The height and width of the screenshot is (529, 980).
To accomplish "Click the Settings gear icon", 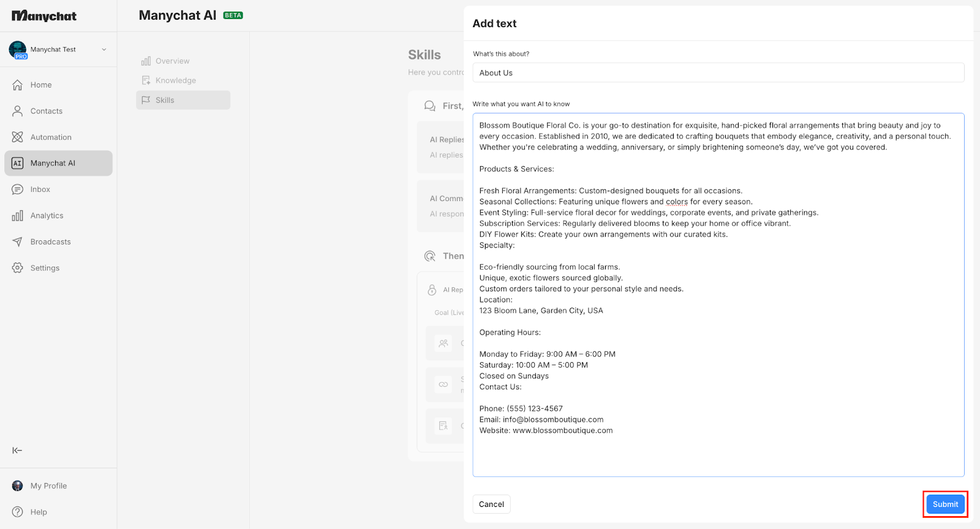I will [18, 268].
